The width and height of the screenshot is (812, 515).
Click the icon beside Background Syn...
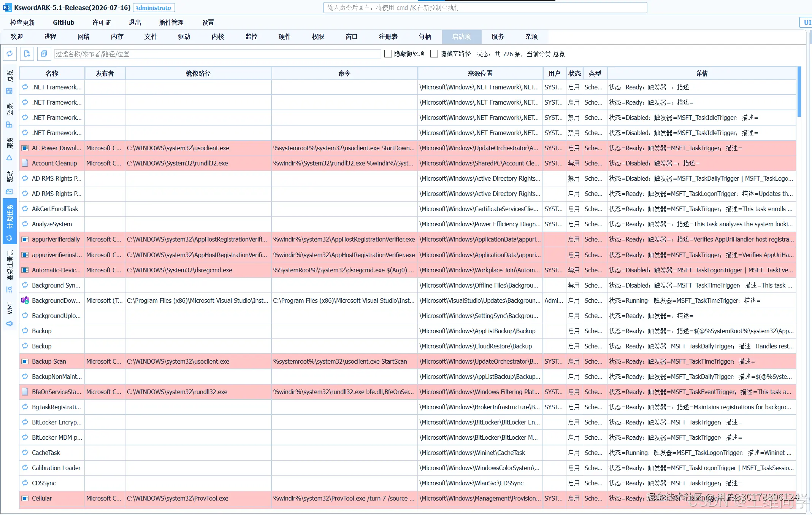pos(25,285)
